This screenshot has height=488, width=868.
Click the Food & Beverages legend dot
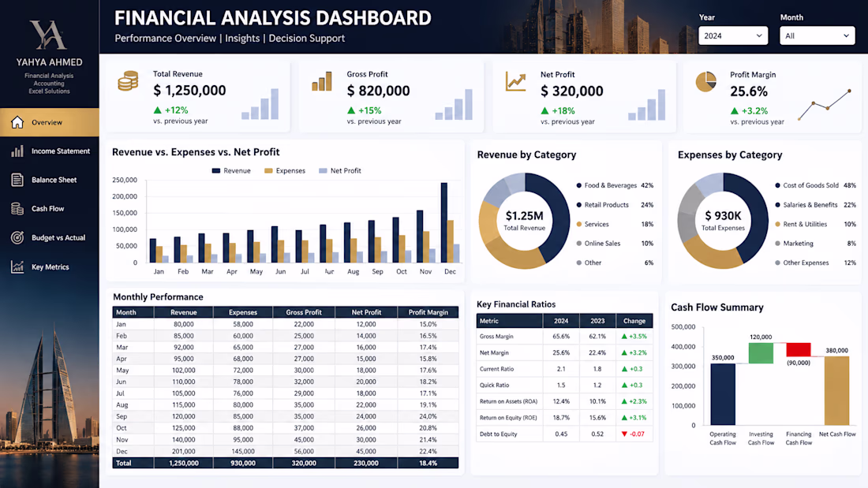pyautogui.click(x=579, y=185)
